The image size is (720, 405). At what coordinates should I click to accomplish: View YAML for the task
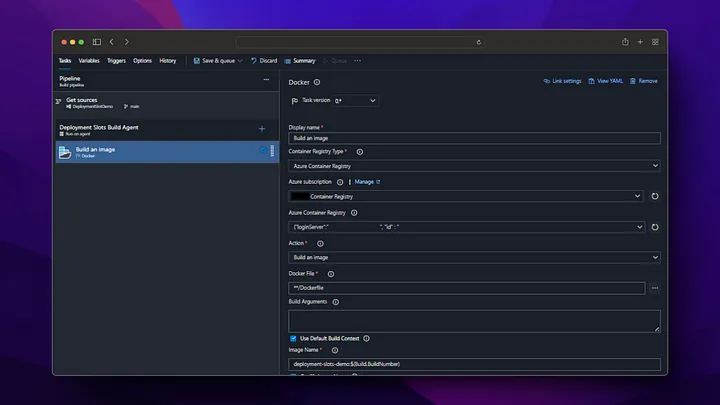(x=606, y=81)
